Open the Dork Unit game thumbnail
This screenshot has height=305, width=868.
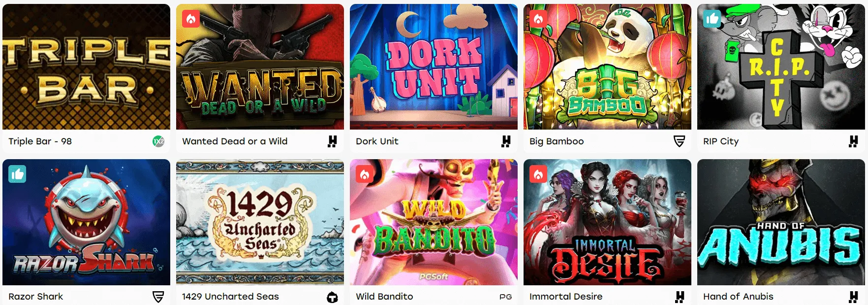(x=434, y=67)
